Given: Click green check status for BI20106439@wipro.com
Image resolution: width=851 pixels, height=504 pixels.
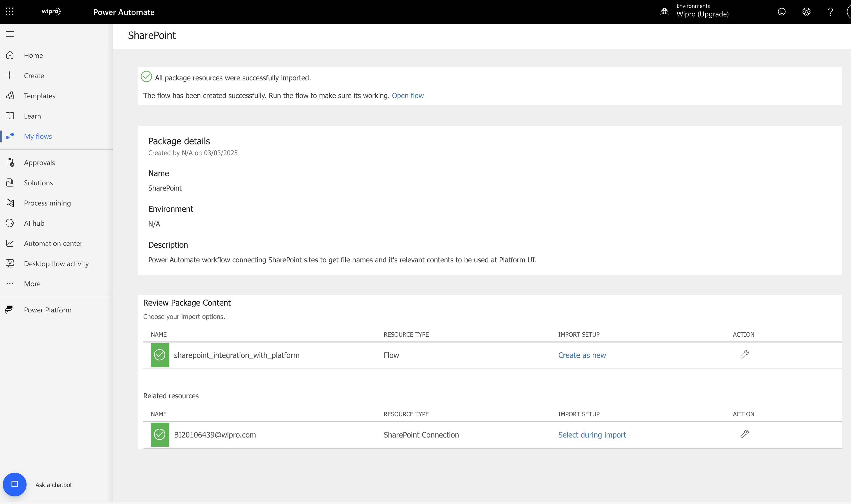Looking at the screenshot, I should point(159,434).
